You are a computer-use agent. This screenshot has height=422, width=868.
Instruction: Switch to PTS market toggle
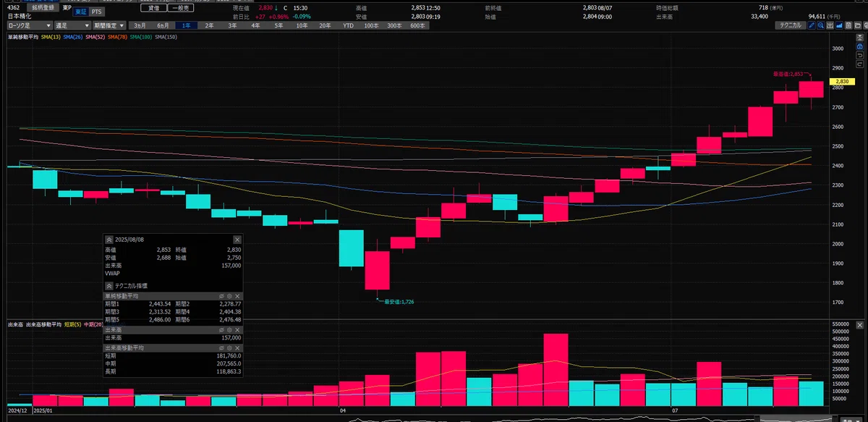tap(96, 12)
